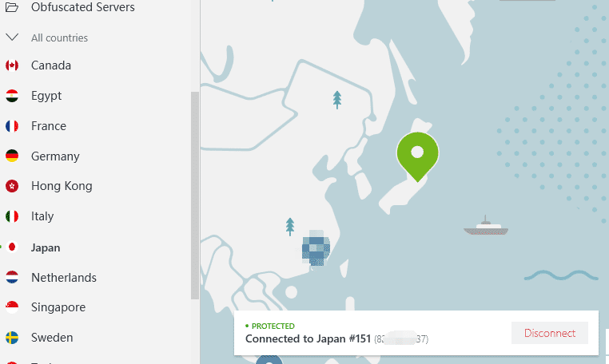The height and width of the screenshot is (364, 609).
Task: Click the green Japan map pin
Action: [417, 156]
